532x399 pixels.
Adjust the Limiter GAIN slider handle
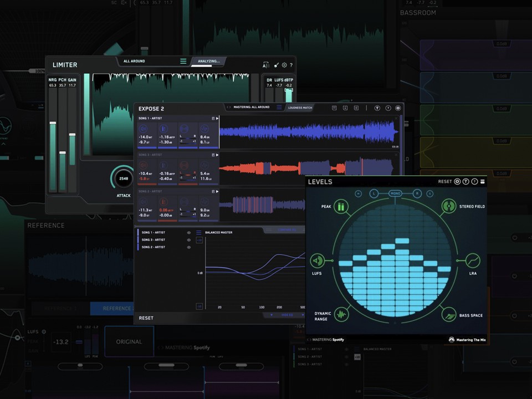click(72, 135)
